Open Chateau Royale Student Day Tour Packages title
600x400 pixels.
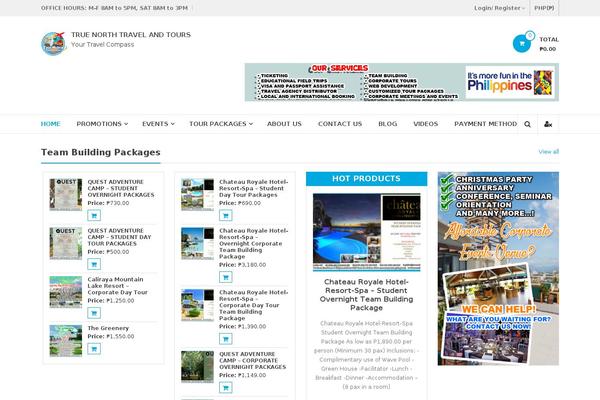pyautogui.click(x=253, y=188)
